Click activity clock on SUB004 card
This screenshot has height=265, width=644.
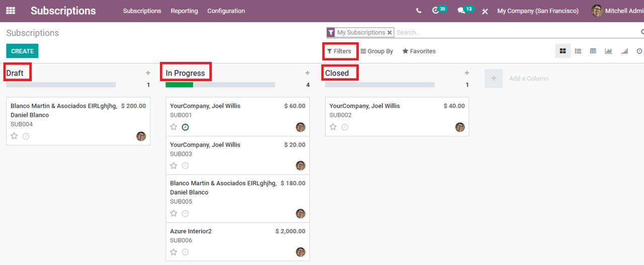(26, 136)
